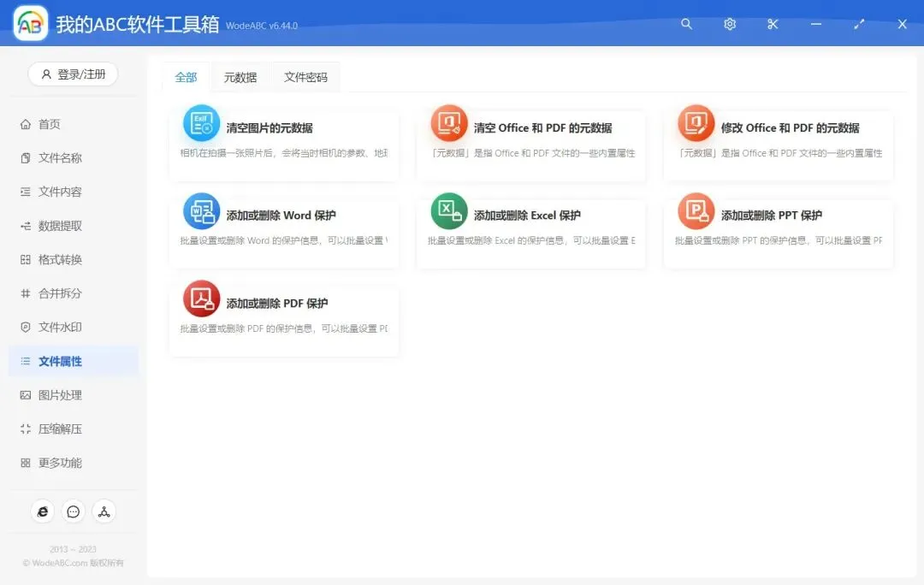Click description 批量设置或删除 Word 的保护信息

click(x=284, y=240)
